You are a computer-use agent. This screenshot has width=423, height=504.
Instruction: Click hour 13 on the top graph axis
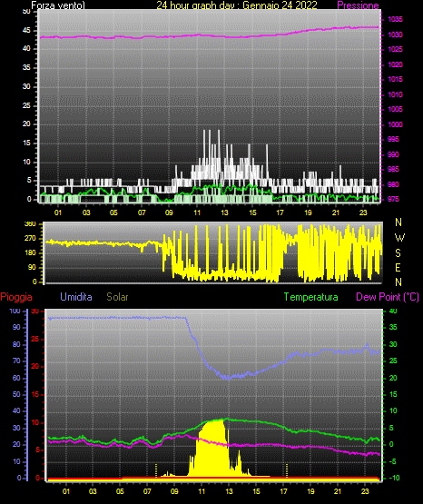pyautogui.click(x=224, y=212)
